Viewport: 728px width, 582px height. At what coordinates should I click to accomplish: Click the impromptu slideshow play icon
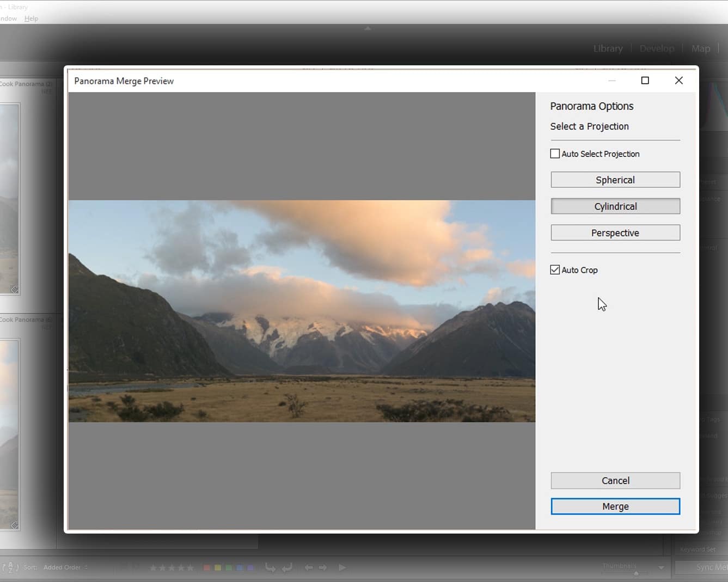[x=342, y=567]
